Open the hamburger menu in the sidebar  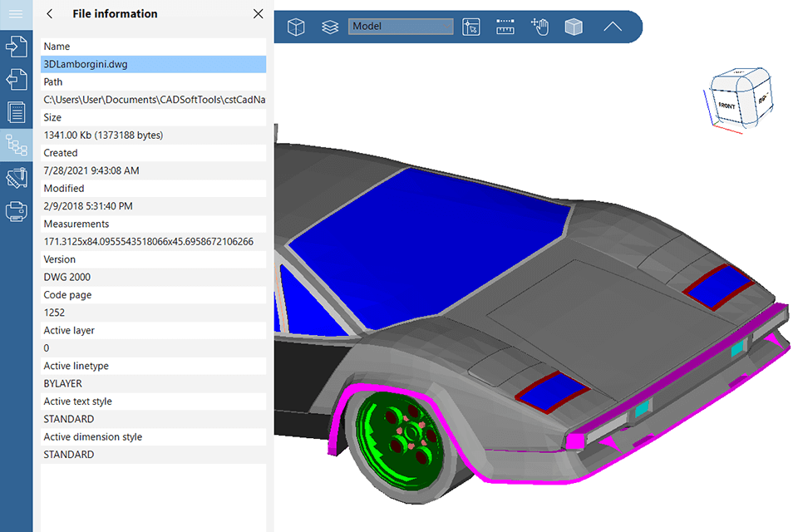pyautogui.click(x=16, y=14)
